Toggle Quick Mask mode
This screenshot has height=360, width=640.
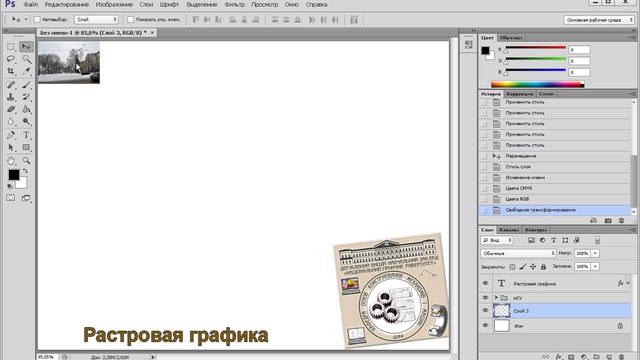coord(11,198)
